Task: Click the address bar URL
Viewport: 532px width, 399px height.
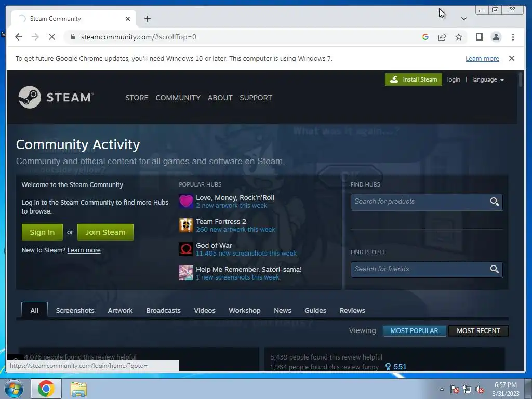Action: (x=138, y=37)
